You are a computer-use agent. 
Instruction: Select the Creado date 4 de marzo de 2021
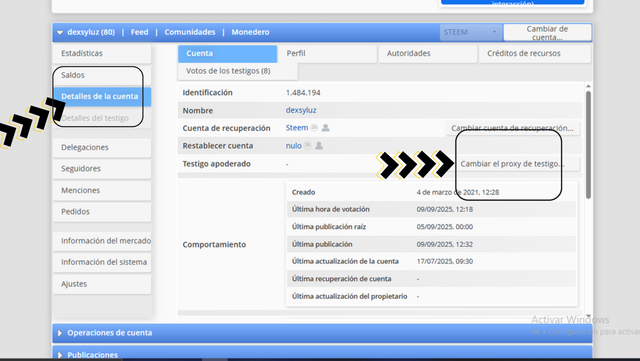pos(458,192)
